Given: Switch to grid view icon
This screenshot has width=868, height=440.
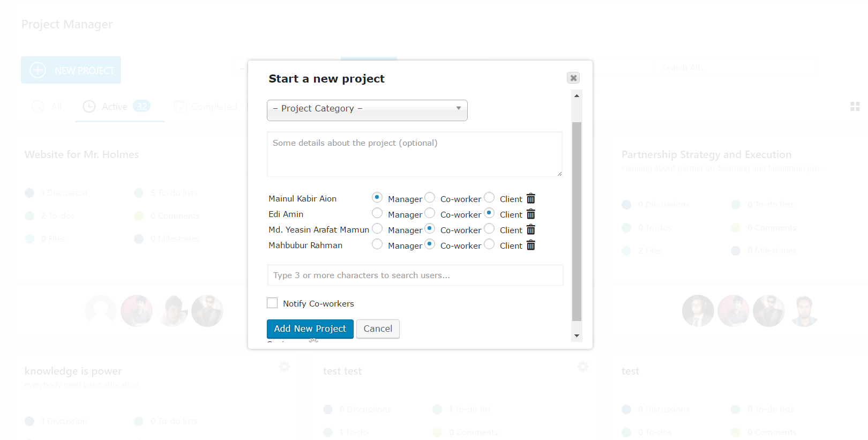Looking at the screenshot, I should click(x=855, y=107).
